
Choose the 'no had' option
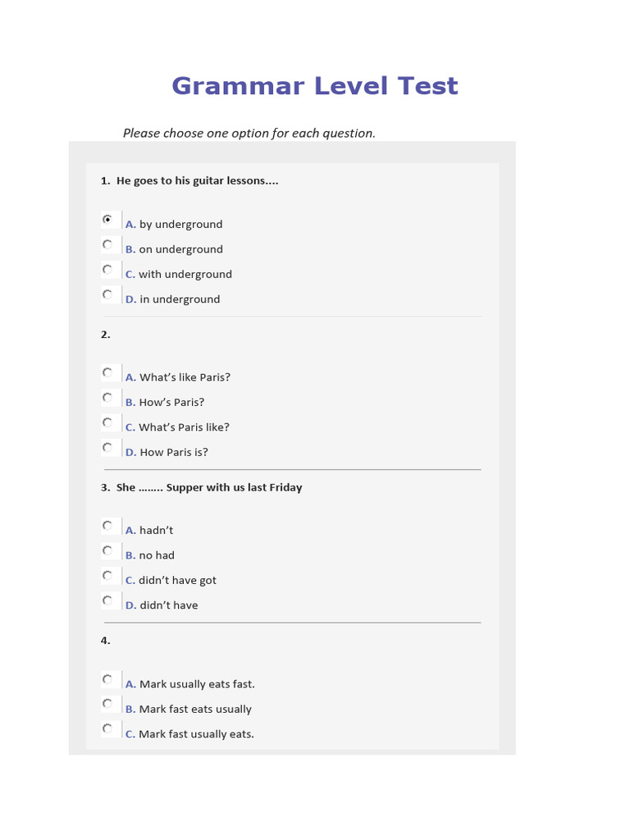tap(107, 550)
